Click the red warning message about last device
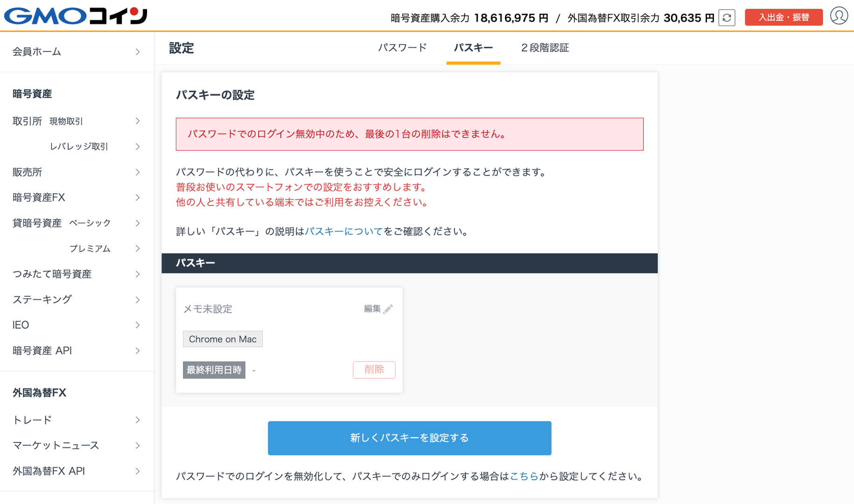Image resolution: width=854 pixels, height=504 pixels. 409,134
